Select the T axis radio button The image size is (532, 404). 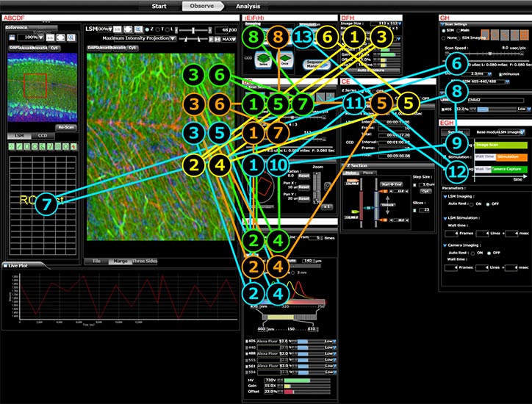click(157, 29)
